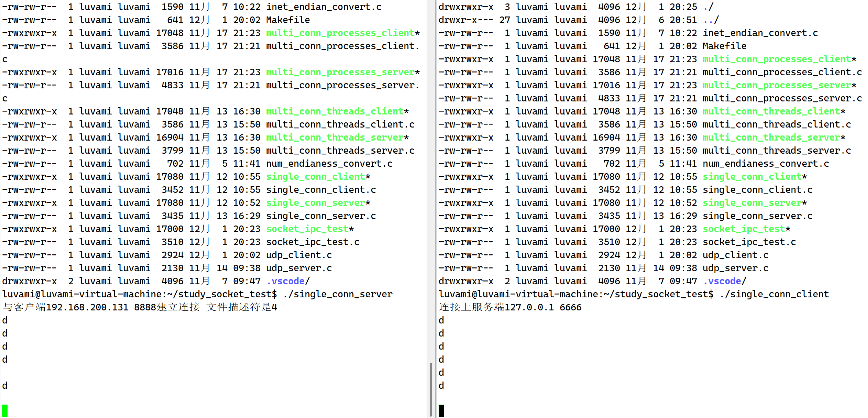Click the green cursor block in left terminal
This screenshot has height=418, width=868.
click(x=5, y=411)
